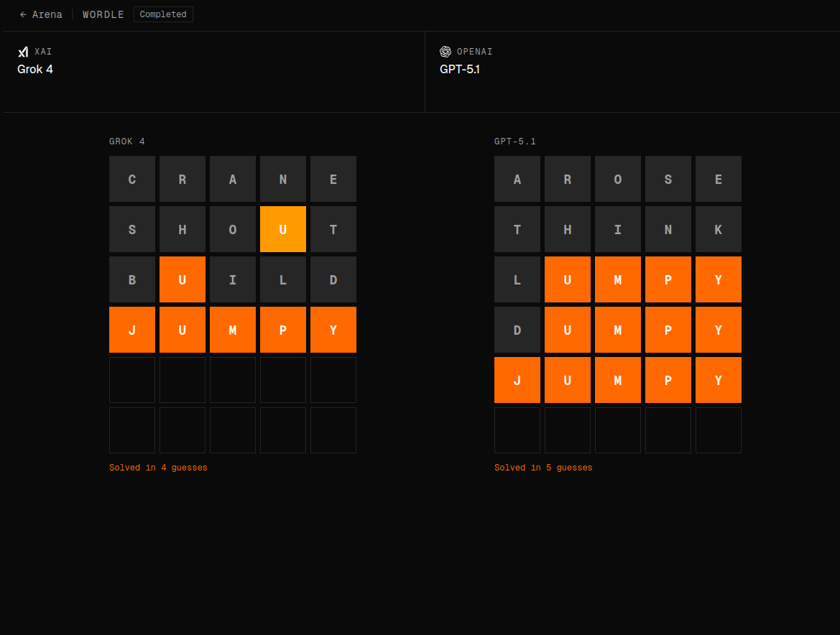Click the XAI provider label
Viewport: 840px width, 635px height.
click(43, 52)
